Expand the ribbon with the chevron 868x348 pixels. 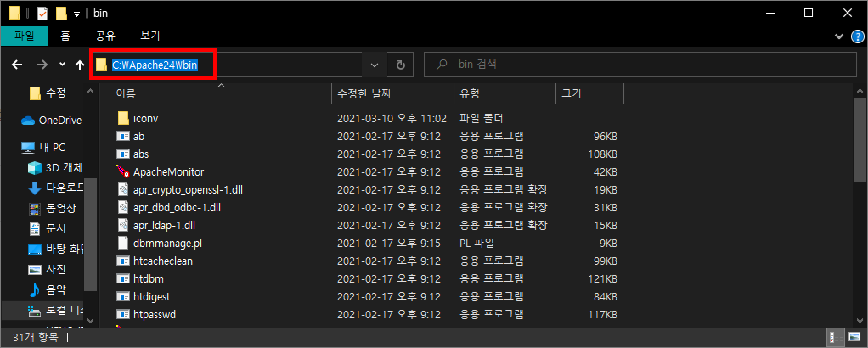point(838,36)
